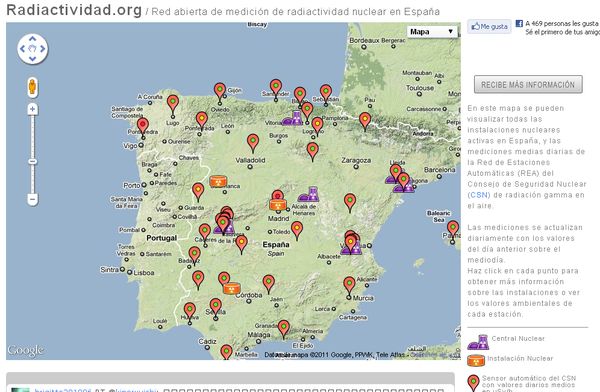Click the Me gusta Facebook button

click(x=489, y=26)
